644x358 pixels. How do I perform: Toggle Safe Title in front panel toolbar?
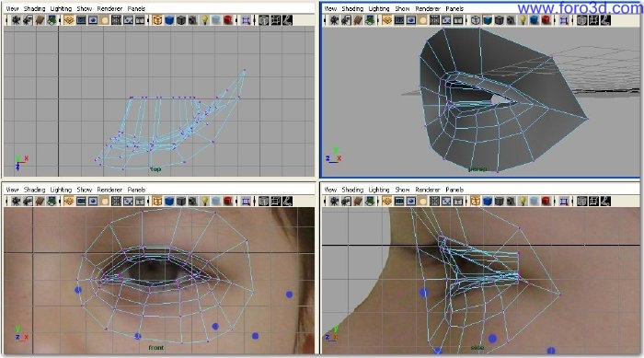[140, 201]
